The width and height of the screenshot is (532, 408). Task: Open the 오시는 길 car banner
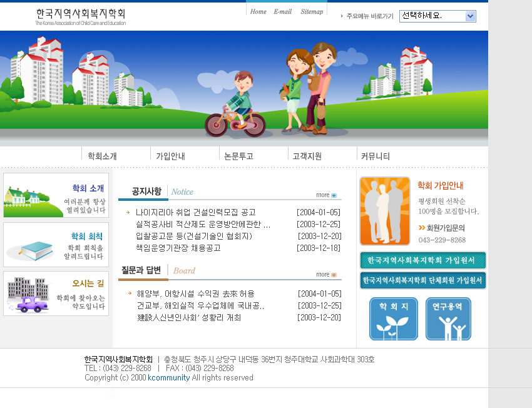click(56, 293)
